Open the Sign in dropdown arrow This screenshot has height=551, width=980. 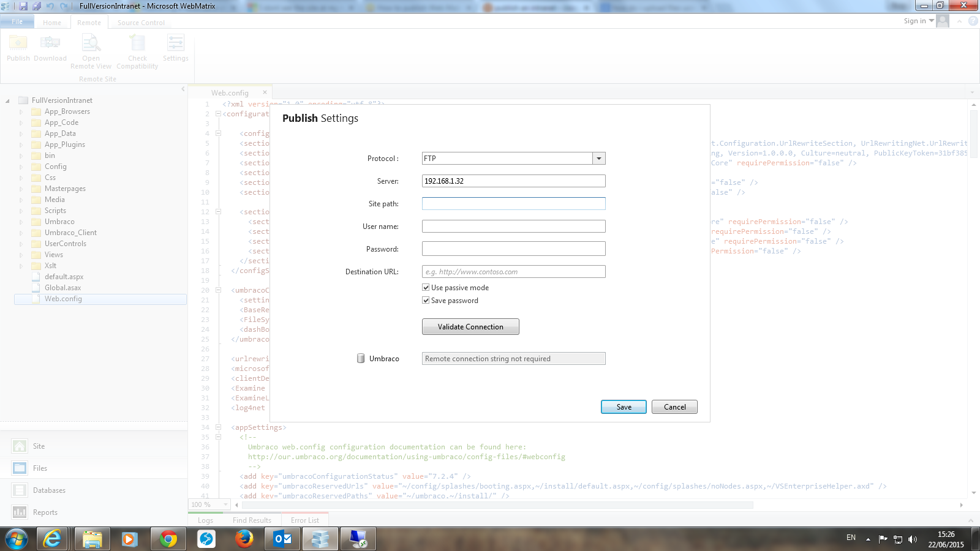(932, 21)
